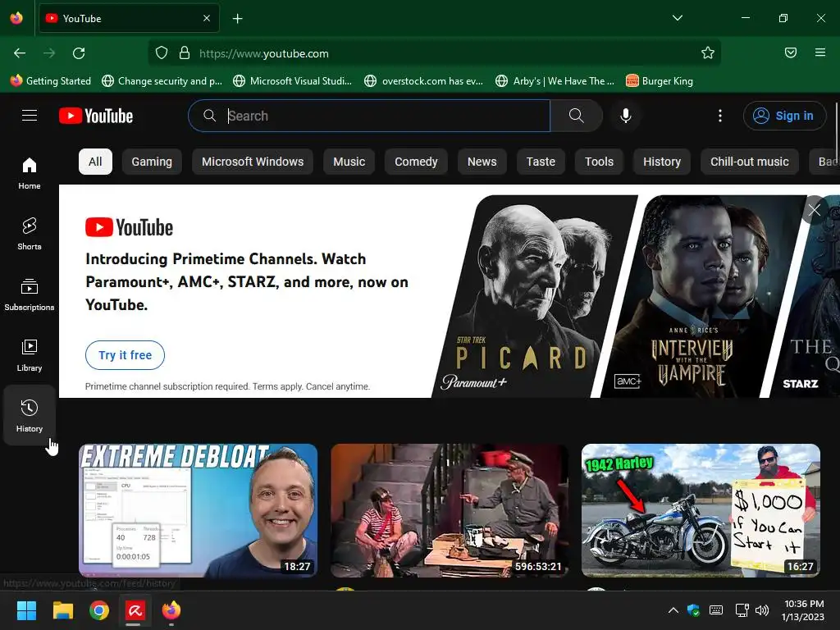840x630 pixels.
Task: Open the Change security and p... bookmark
Action: (x=162, y=81)
